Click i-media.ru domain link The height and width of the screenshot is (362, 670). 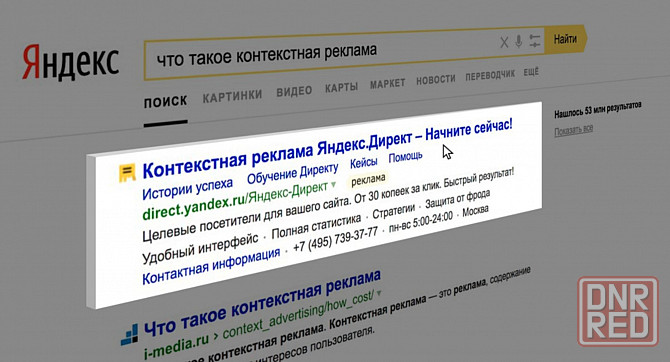(177, 346)
